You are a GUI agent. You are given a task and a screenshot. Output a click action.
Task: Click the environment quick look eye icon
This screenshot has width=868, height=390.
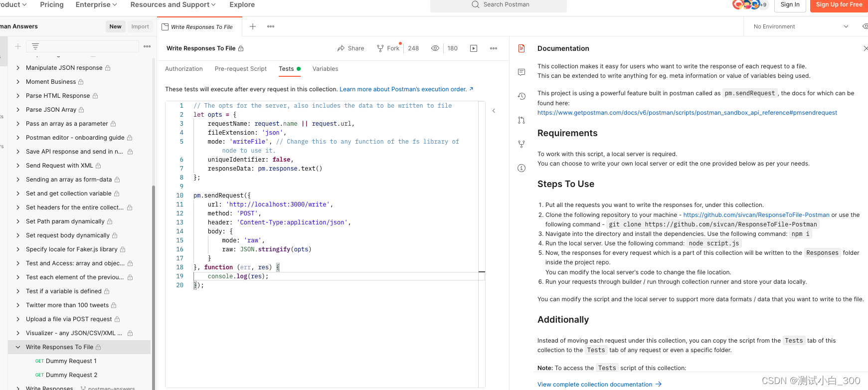[x=865, y=26]
